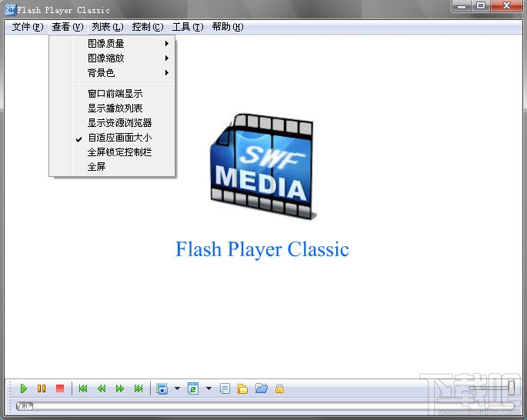Stop playback with the red square
Image resolution: width=527 pixels, height=420 pixels.
click(60, 388)
